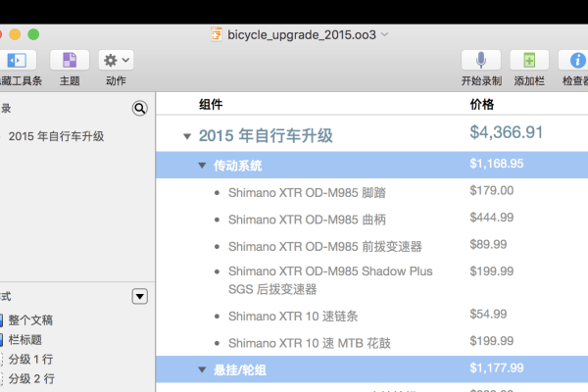Click the document icon in title bar

coord(217,35)
